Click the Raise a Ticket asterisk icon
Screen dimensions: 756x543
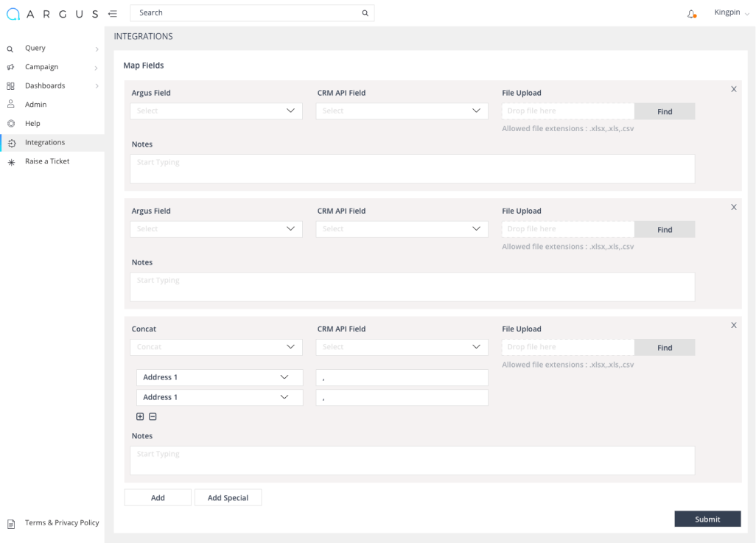tap(12, 163)
